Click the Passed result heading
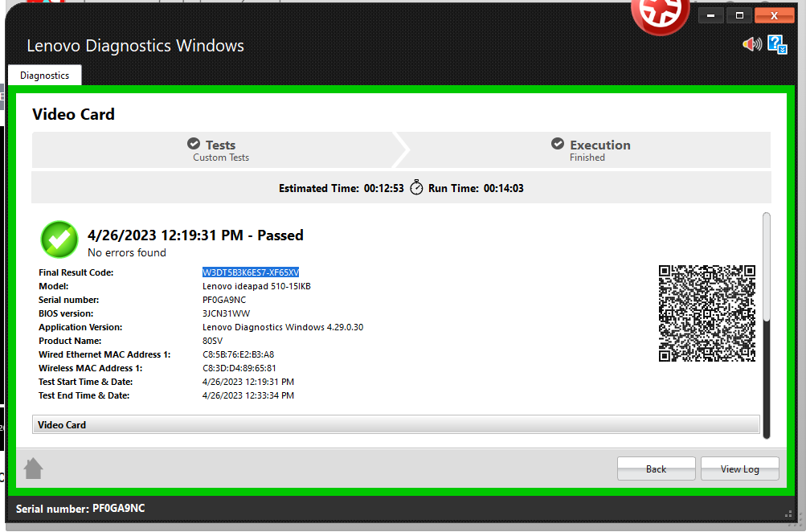806x532 pixels. (x=195, y=235)
